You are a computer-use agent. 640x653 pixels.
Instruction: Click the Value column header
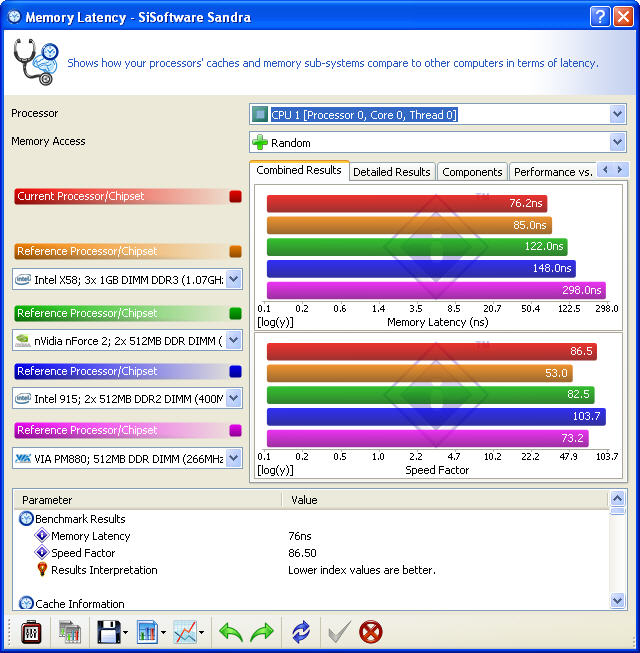pyautogui.click(x=445, y=500)
